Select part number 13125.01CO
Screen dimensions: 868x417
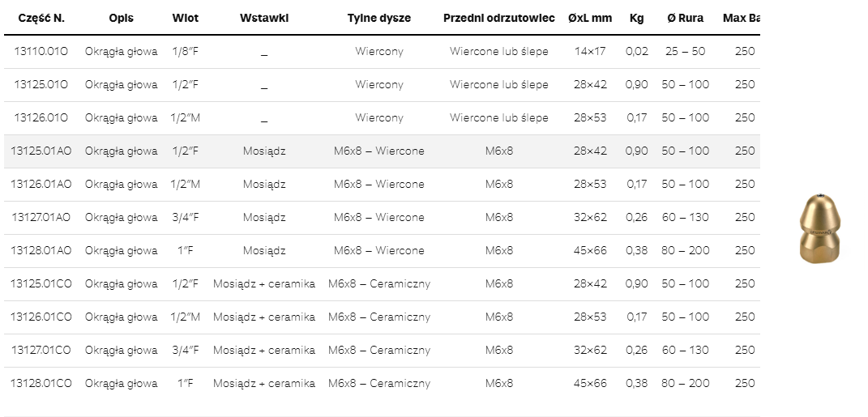point(41,284)
